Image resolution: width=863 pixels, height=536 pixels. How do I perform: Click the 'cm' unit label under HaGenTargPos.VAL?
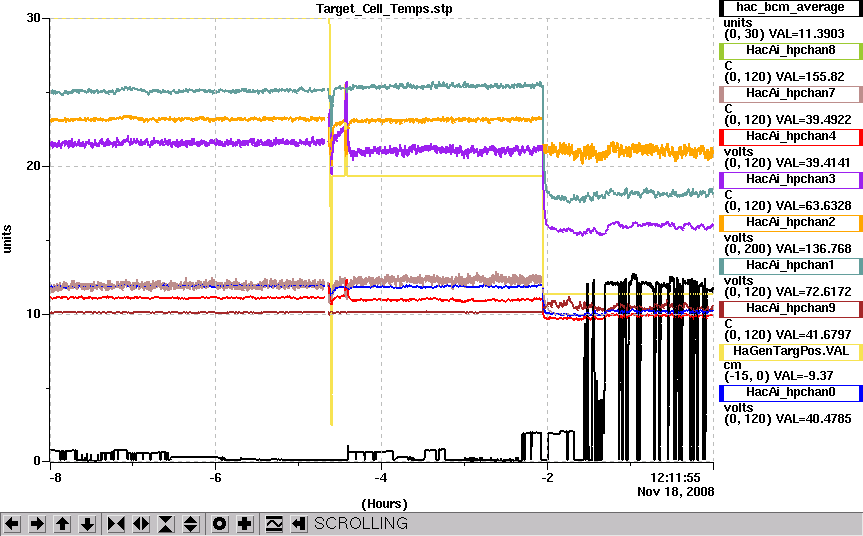click(733, 365)
